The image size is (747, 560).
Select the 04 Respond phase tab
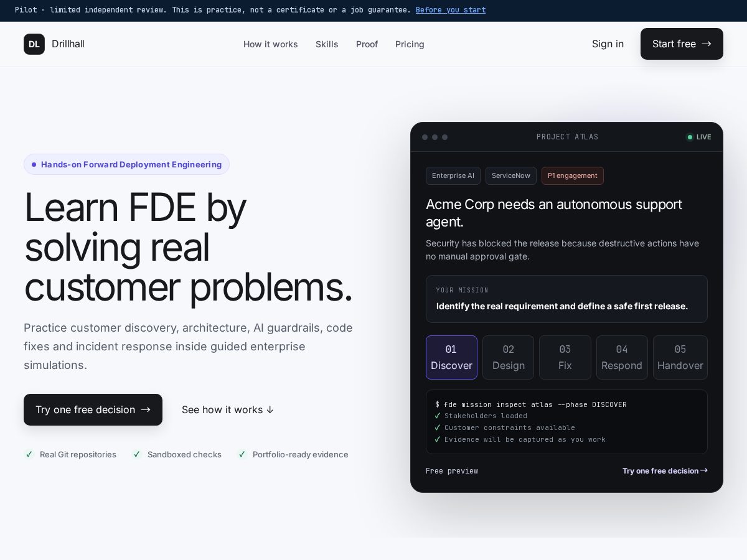point(622,357)
